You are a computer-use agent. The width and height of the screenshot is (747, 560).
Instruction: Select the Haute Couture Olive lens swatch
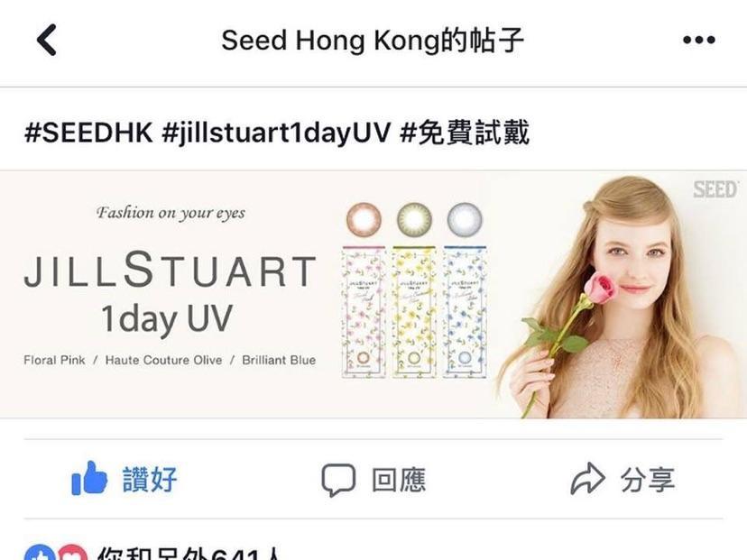click(x=414, y=219)
